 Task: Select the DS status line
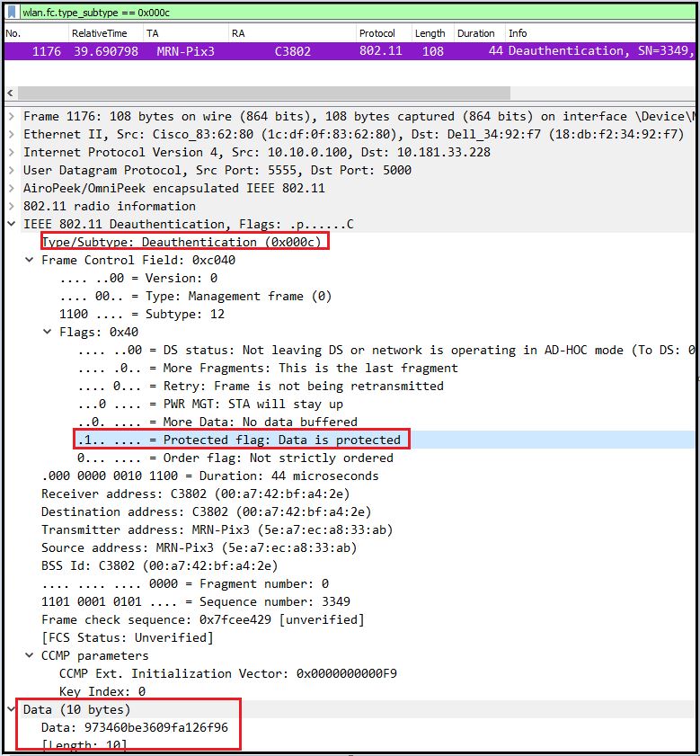pos(385,350)
